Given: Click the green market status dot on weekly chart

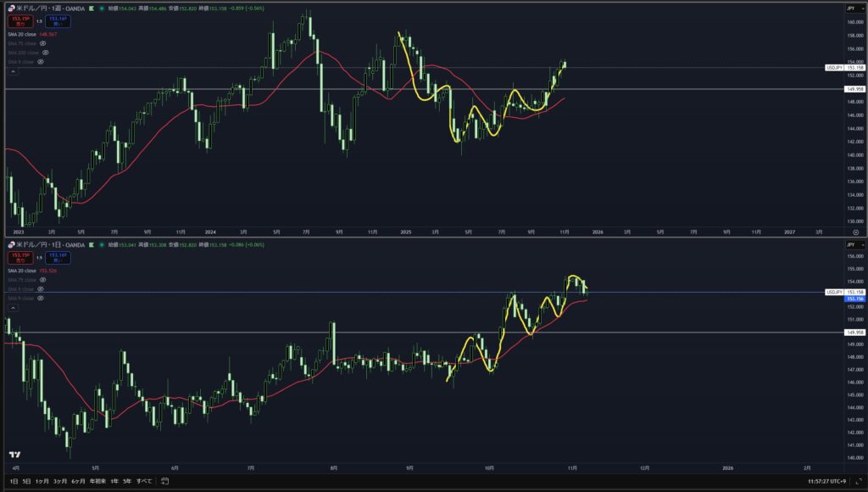Looking at the screenshot, I should pyautogui.click(x=103, y=7).
